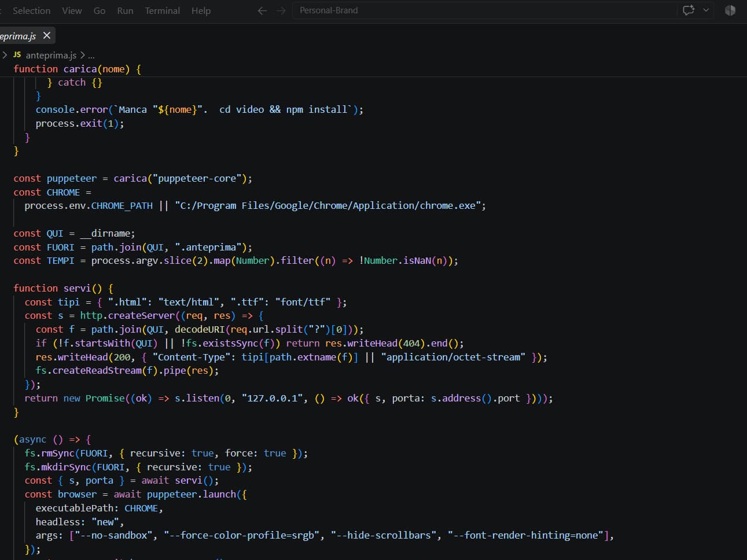Open the Help menu

[x=201, y=10]
